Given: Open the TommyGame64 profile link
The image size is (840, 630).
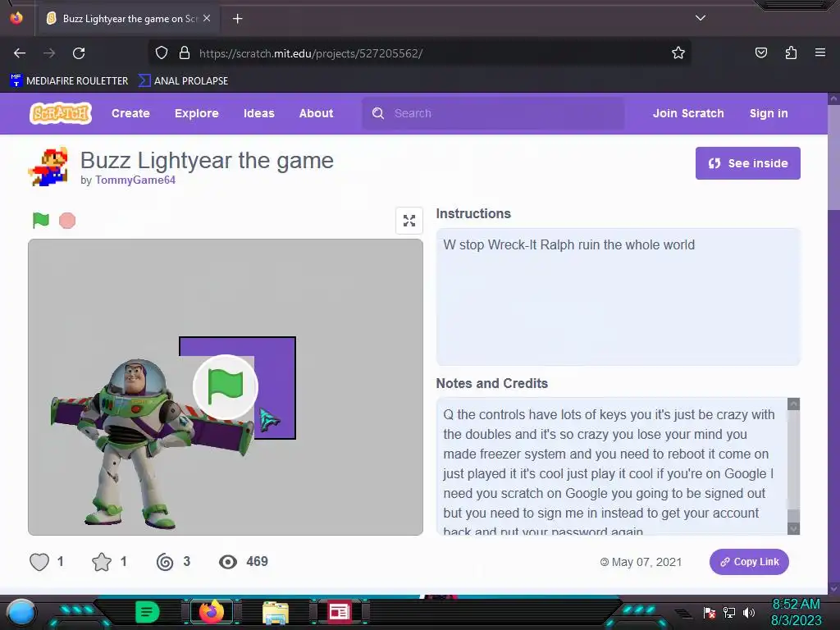Looking at the screenshot, I should click(x=135, y=180).
